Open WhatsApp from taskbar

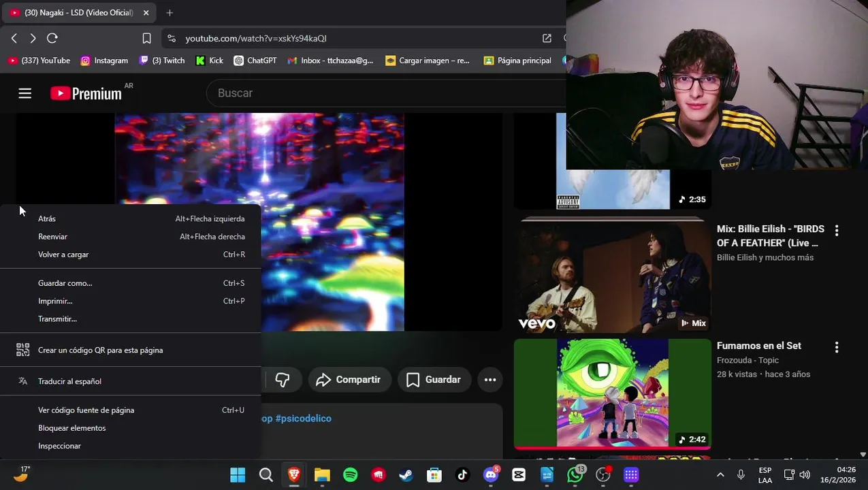coord(575,475)
